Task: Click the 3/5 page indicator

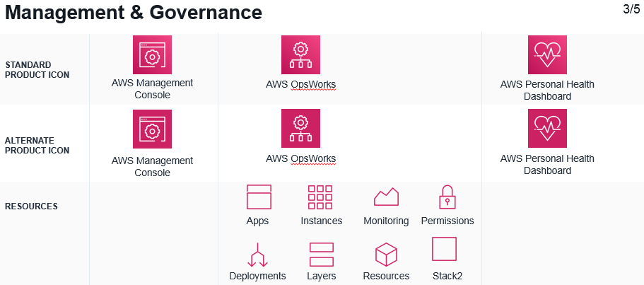Action: pos(632,9)
